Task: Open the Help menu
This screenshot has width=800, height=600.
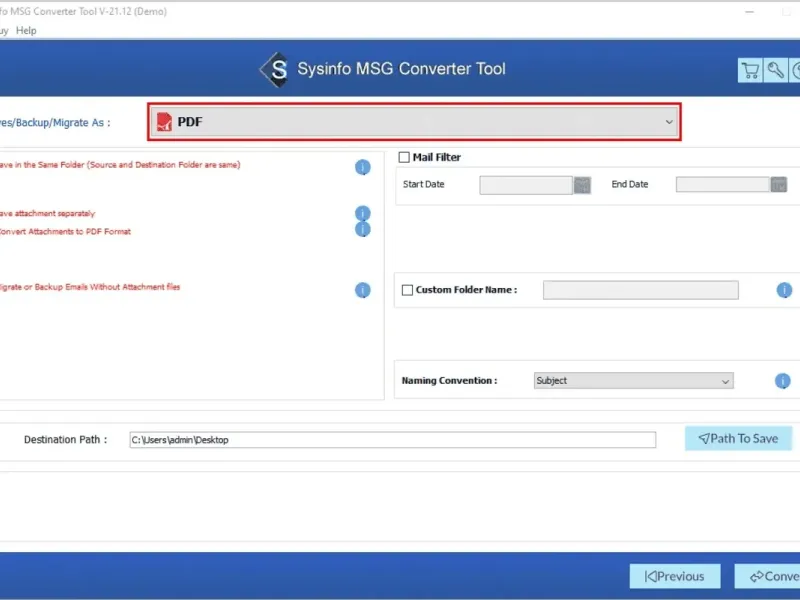Action: [x=26, y=31]
